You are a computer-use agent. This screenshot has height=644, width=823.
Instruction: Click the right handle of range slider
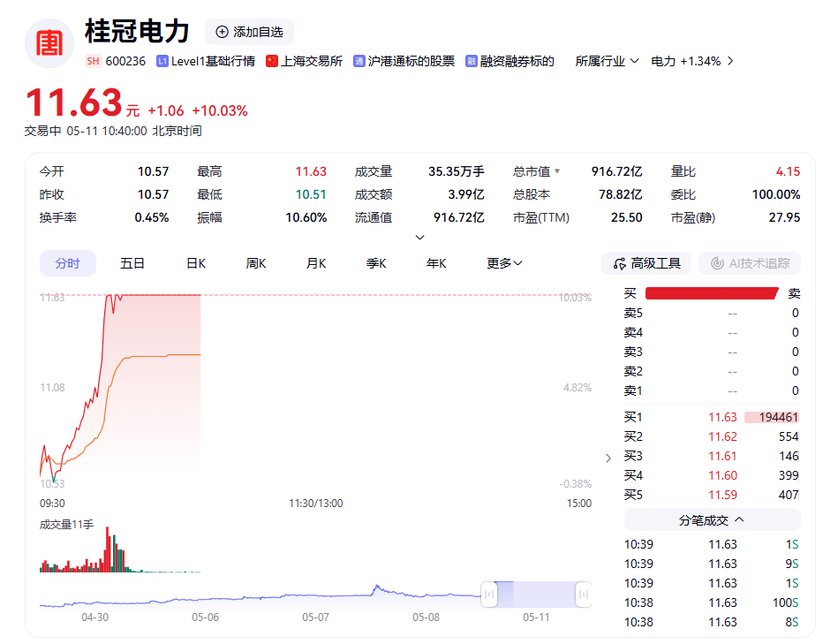pyautogui.click(x=583, y=595)
